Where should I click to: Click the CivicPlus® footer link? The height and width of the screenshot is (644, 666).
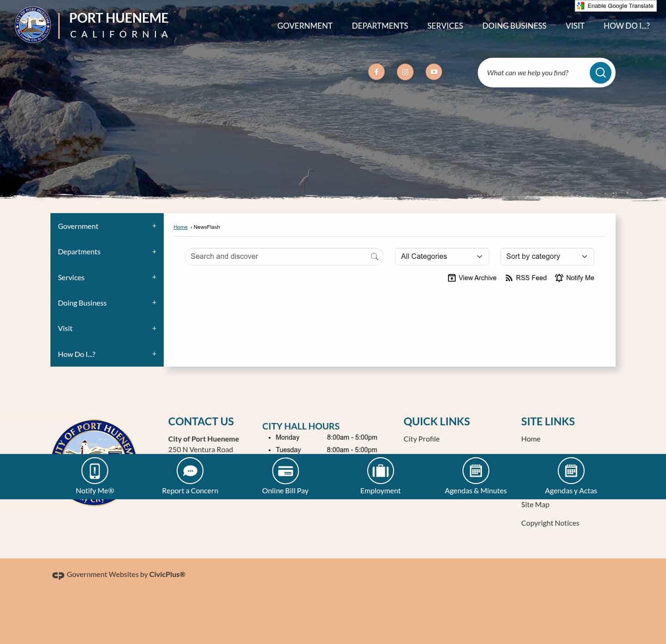coord(167,575)
